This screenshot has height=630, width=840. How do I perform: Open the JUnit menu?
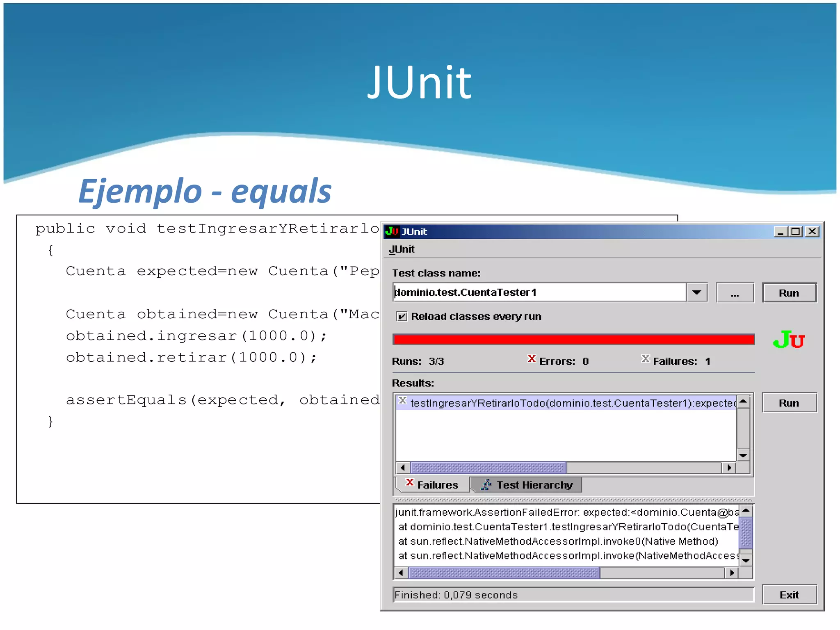tap(402, 249)
